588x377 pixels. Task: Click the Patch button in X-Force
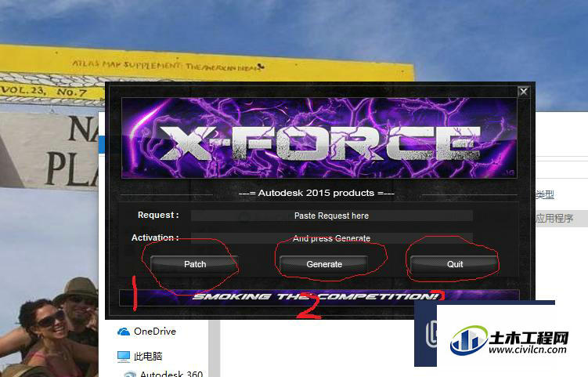click(x=195, y=264)
